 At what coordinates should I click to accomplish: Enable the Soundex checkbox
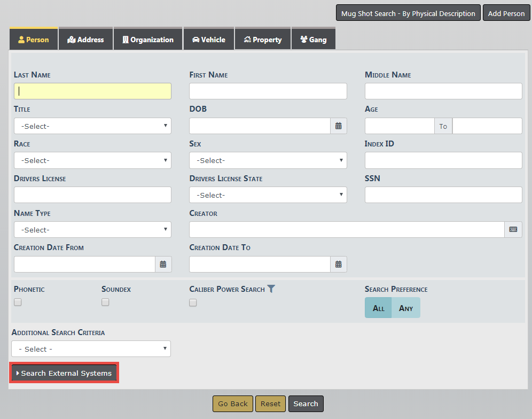coord(105,302)
